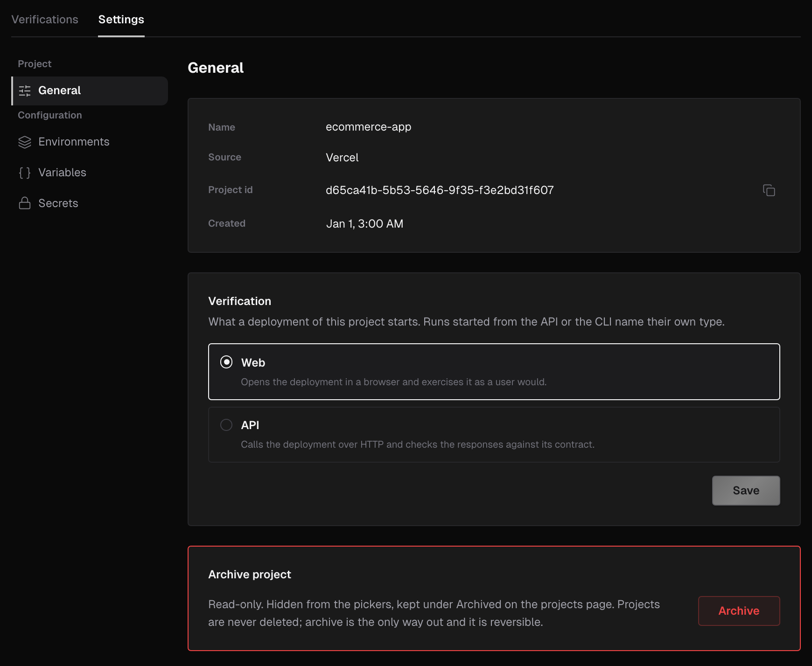Click the Project sidebar group label
This screenshot has width=812, height=666.
(35, 64)
